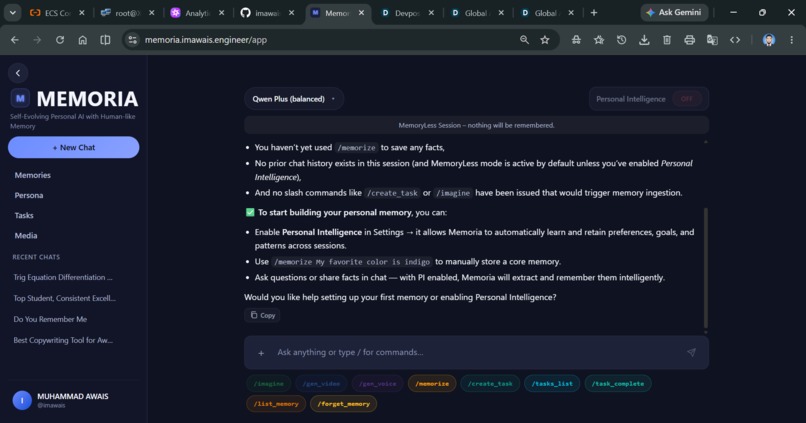The image size is (806, 423).
Task: Click the MemoryLess Session notice banner
Action: pos(476,125)
